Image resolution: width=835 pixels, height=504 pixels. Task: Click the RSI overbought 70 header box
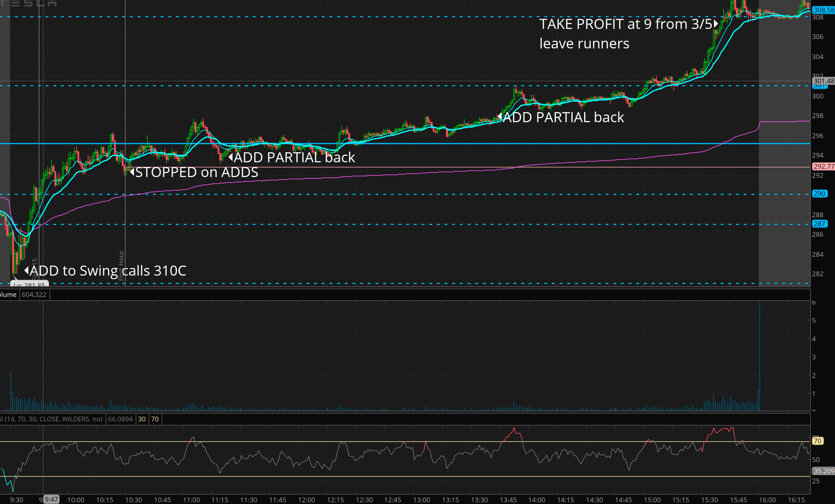[155, 419]
